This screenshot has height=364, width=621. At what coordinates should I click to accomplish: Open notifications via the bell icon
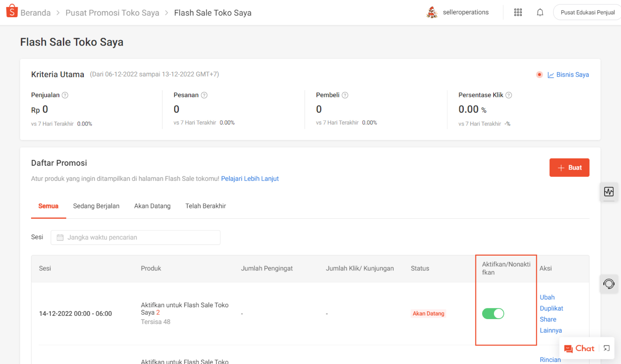[540, 12]
